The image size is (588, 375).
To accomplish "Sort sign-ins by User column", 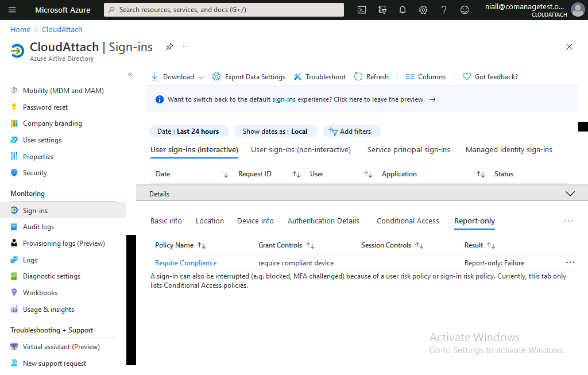I will coord(368,174).
